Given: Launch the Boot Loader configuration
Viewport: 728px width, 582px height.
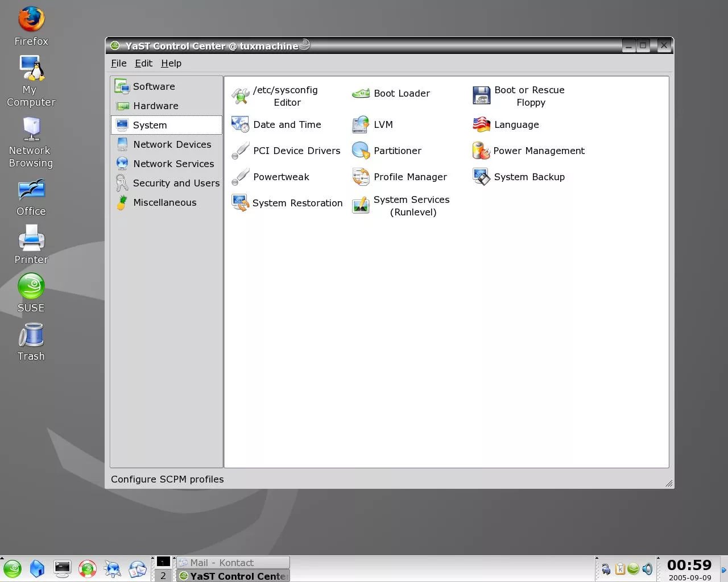Looking at the screenshot, I should [391, 93].
